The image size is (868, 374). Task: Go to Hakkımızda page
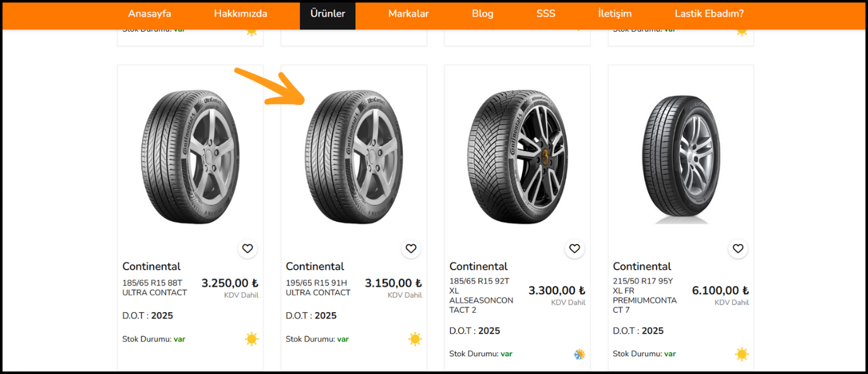point(241,14)
